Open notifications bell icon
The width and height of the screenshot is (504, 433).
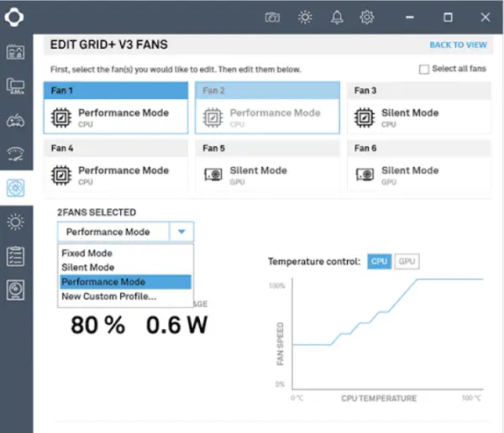[337, 18]
